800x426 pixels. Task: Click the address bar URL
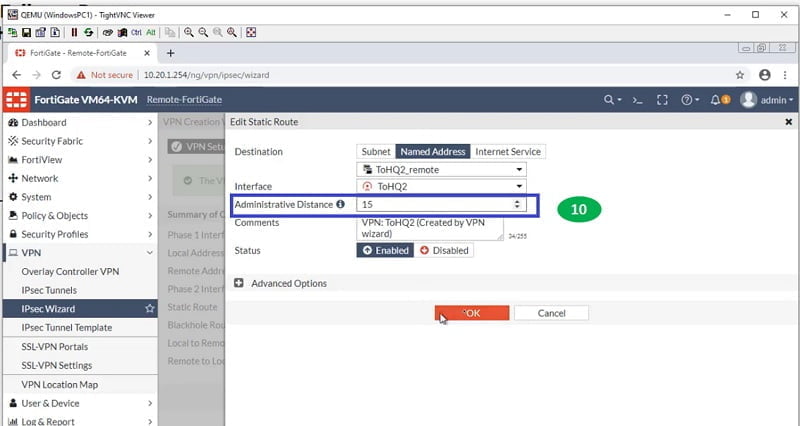(206, 75)
